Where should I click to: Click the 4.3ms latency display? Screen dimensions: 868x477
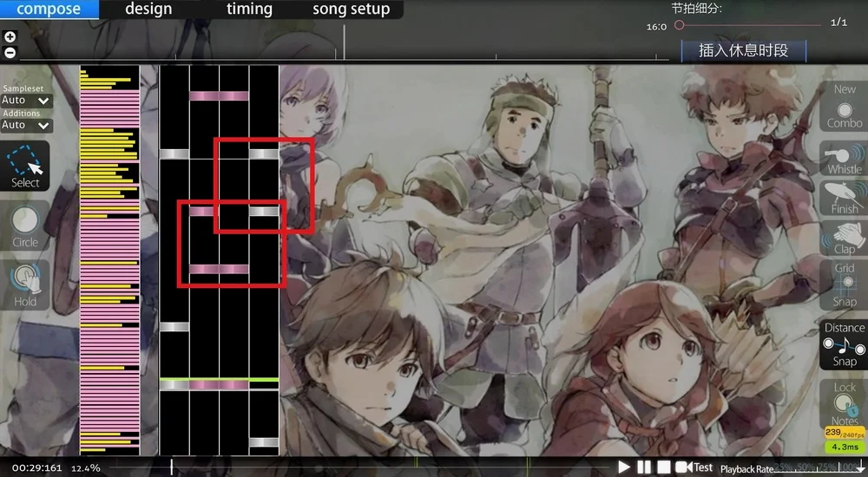point(845,447)
